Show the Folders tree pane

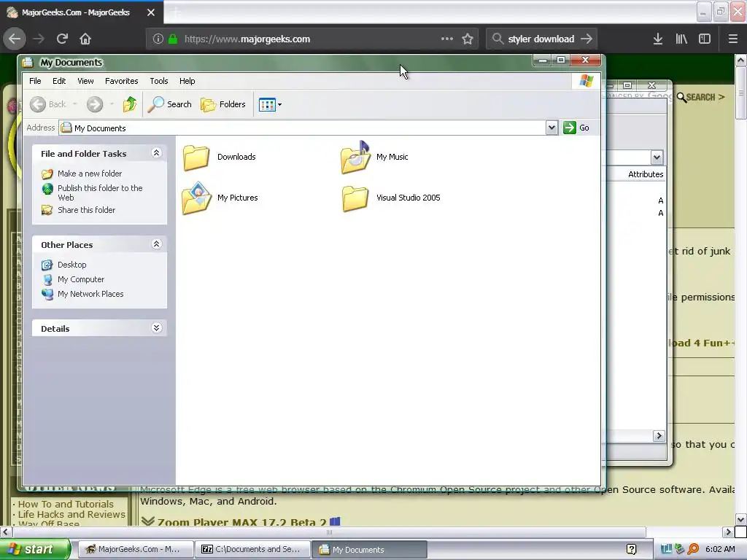pyautogui.click(x=223, y=104)
